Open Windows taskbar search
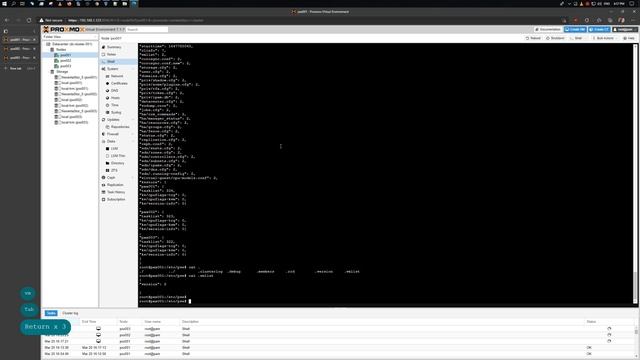Viewport: 640px width, 360px height. 13,4
